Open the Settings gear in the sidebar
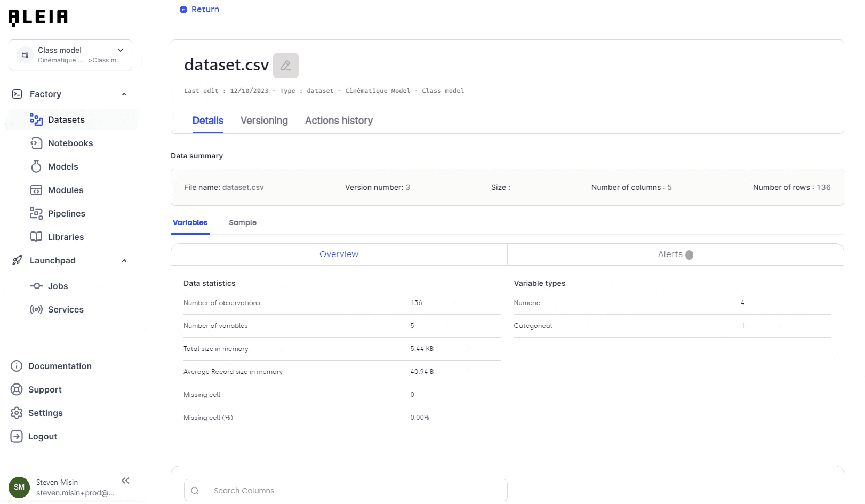This screenshot has height=504, width=865. click(17, 413)
